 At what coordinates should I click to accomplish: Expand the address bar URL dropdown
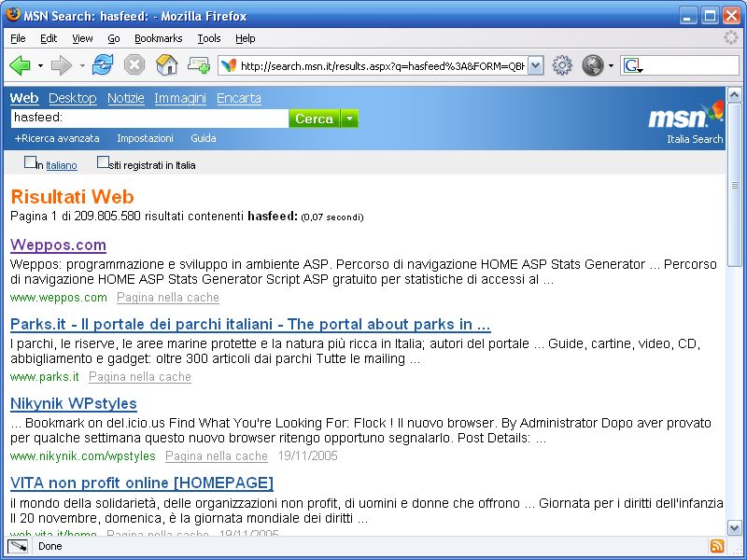pos(536,65)
